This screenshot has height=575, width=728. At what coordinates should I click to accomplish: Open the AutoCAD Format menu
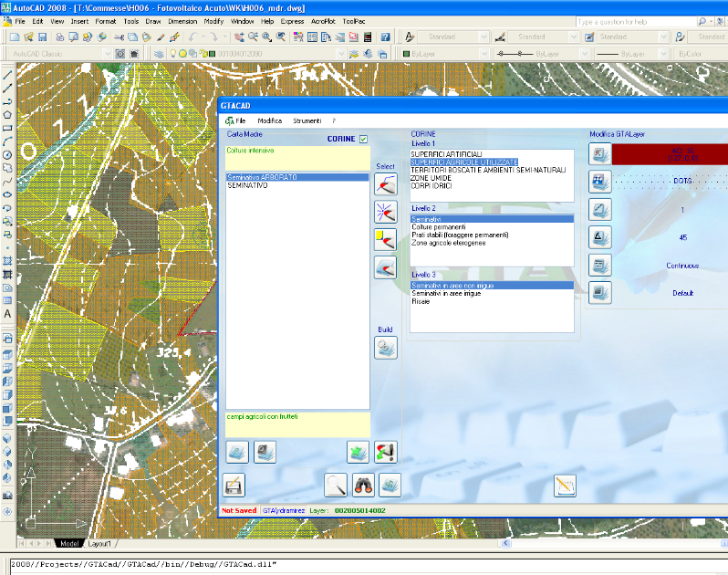(x=106, y=21)
